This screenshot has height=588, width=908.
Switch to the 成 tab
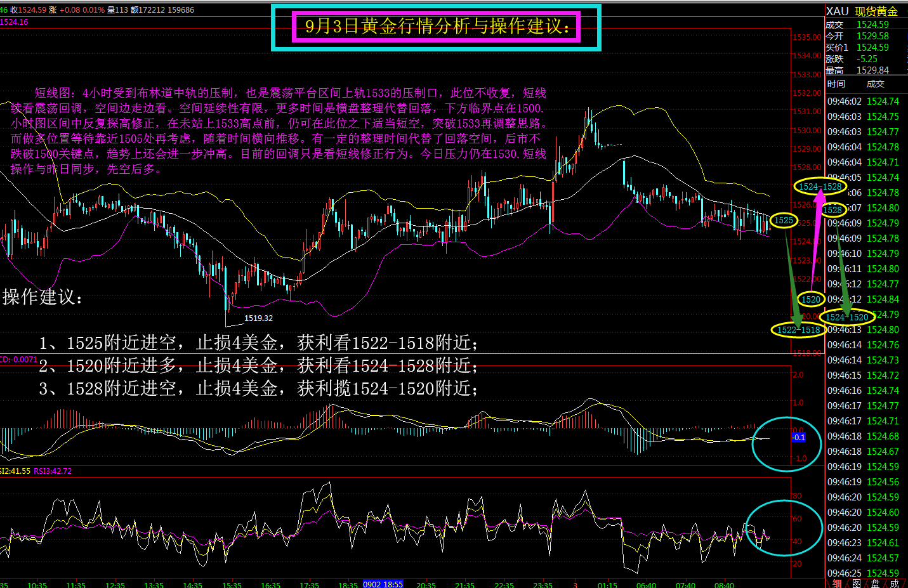point(895,583)
